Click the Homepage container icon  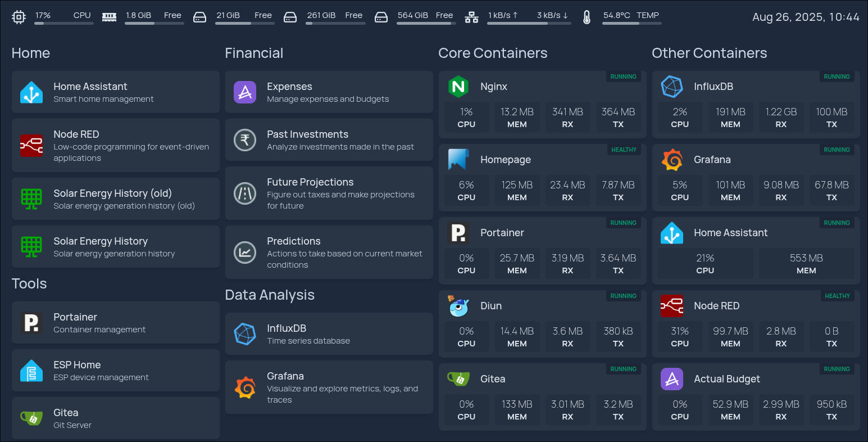click(458, 160)
